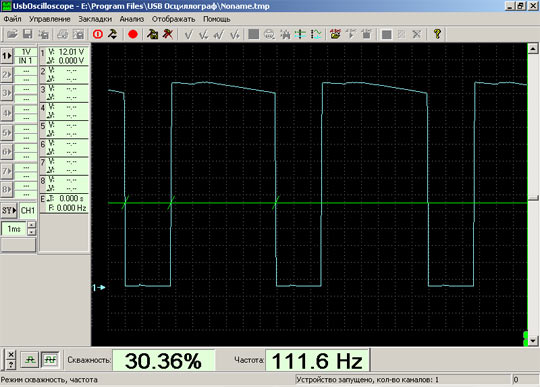
Task: Toggle channel 2 enable button
Action: click(x=7, y=74)
